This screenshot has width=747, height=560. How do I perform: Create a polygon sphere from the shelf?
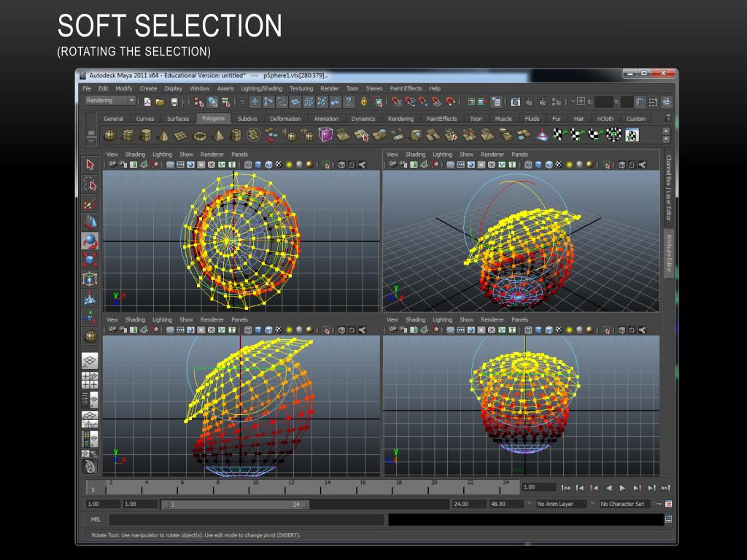(110, 135)
